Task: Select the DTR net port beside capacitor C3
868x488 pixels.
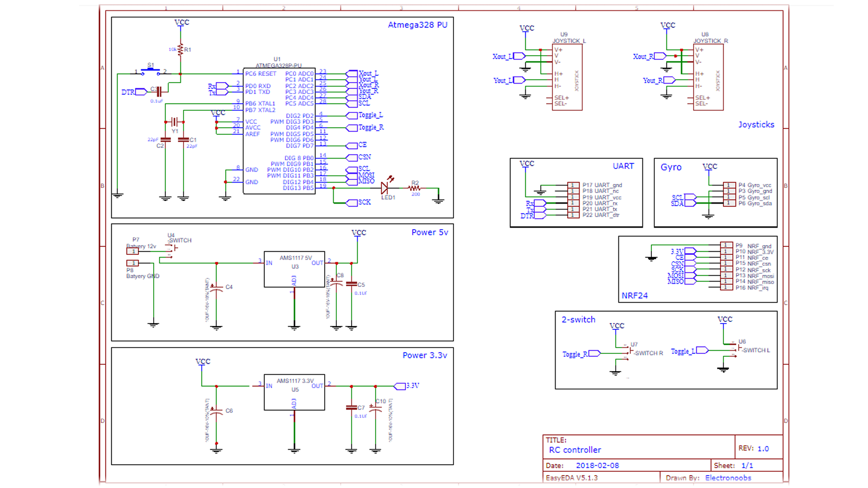Action: tap(134, 92)
